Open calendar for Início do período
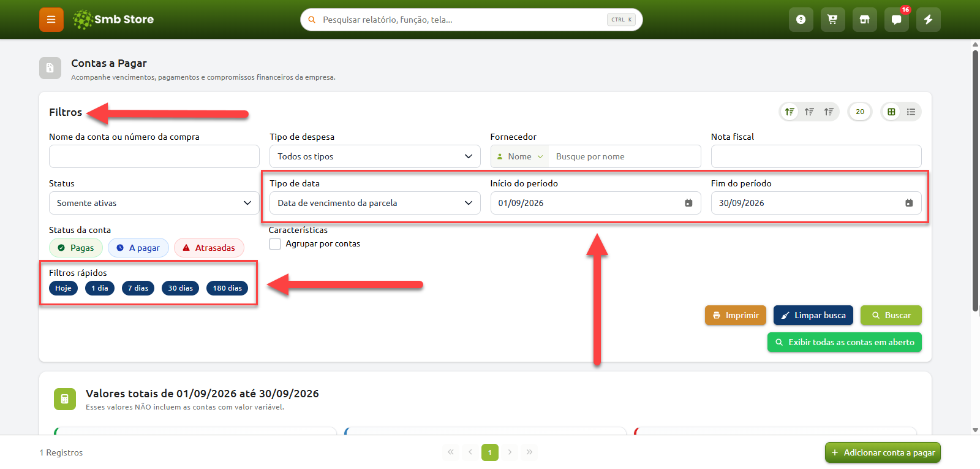980x469 pixels. (688, 203)
